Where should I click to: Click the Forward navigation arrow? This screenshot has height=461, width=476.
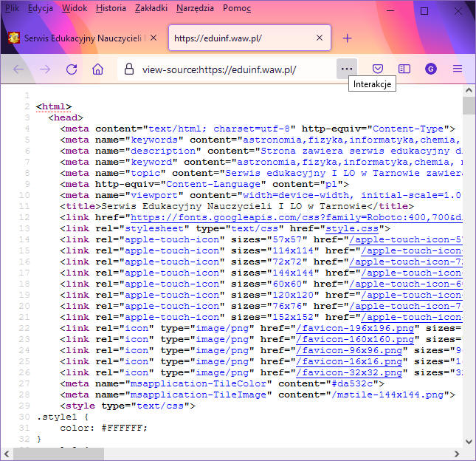(45, 69)
